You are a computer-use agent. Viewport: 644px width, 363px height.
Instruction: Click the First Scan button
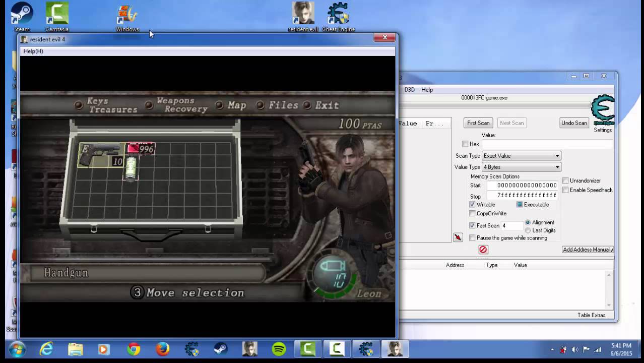[478, 123]
